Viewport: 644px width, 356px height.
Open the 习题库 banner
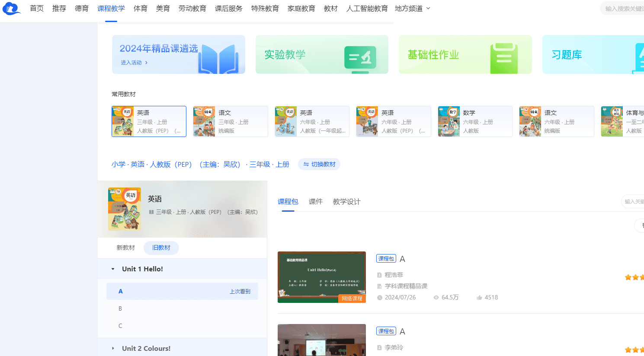click(593, 54)
